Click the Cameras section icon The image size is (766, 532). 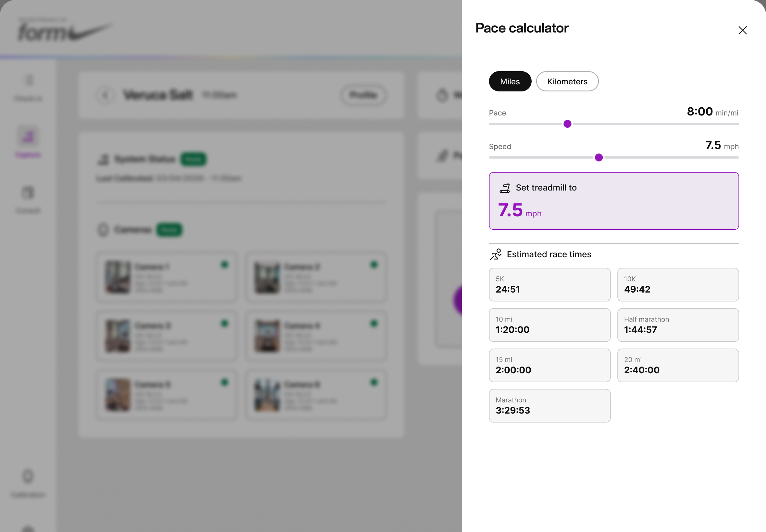tap(104, 230)
